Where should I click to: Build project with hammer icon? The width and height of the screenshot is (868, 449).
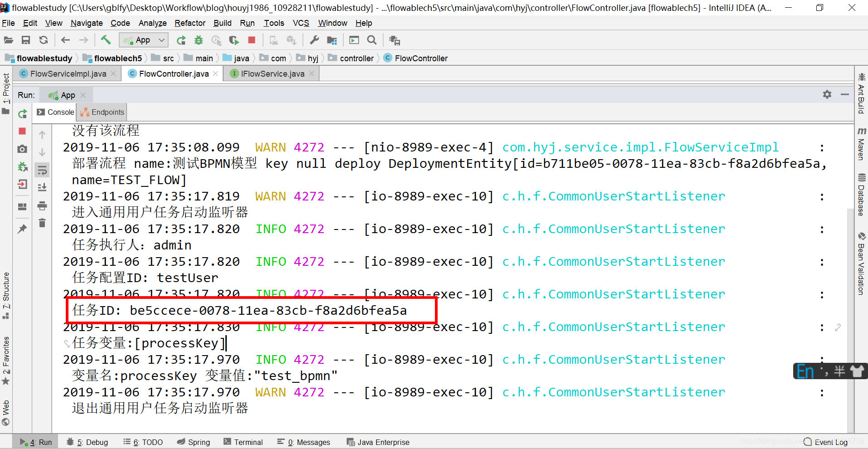click(106, 40)
